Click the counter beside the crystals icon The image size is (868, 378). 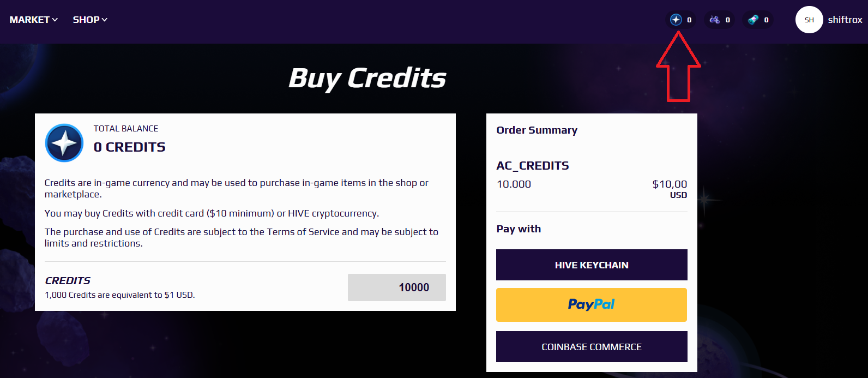click(x=728, y=20)
